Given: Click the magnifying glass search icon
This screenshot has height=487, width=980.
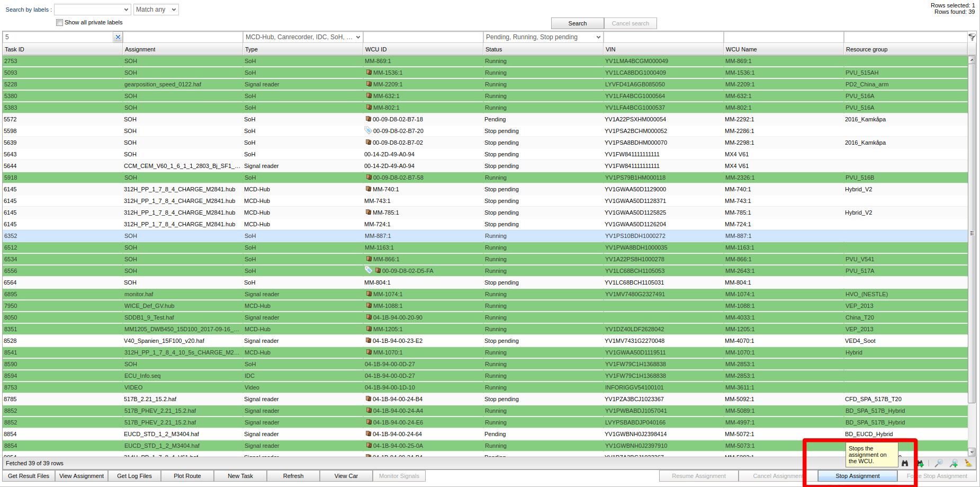Looking at the screenshot, I should click(939, 463).
